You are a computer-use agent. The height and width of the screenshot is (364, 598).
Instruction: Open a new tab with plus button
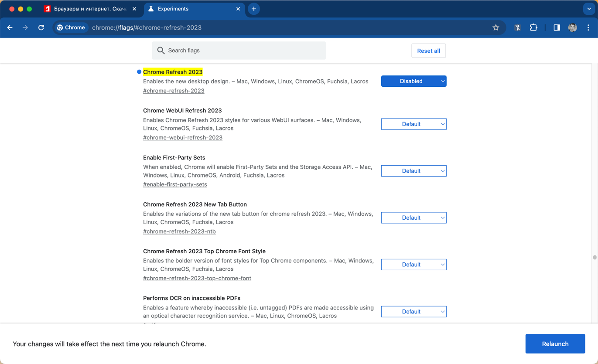click(254, 9)
